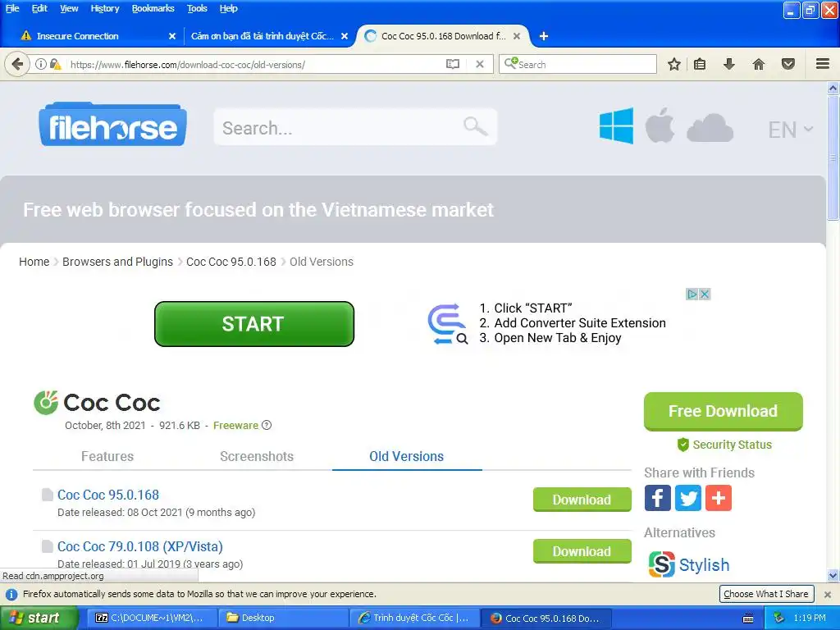Share on Twitter icon
Screen dimensions: 840x630
click(x=688, y=498)
